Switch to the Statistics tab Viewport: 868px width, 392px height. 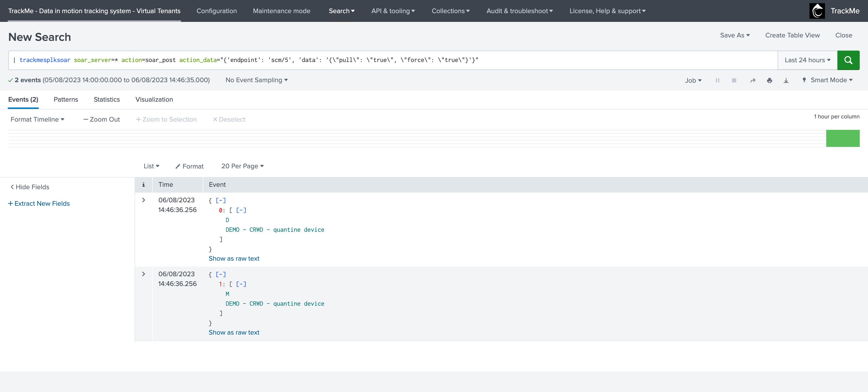(x=106, y=99)
